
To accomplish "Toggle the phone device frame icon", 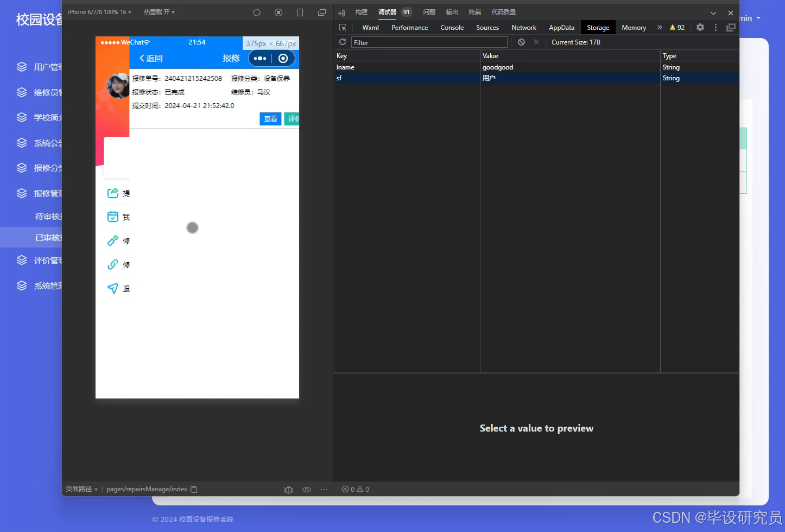I will tap(300, 12).
